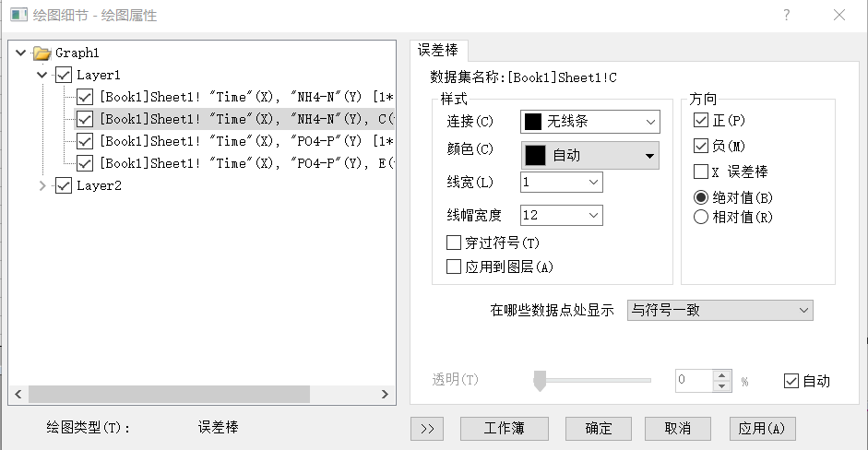
Task: Click the dialog title bar graph icon
Action: [x=18, y=15]
